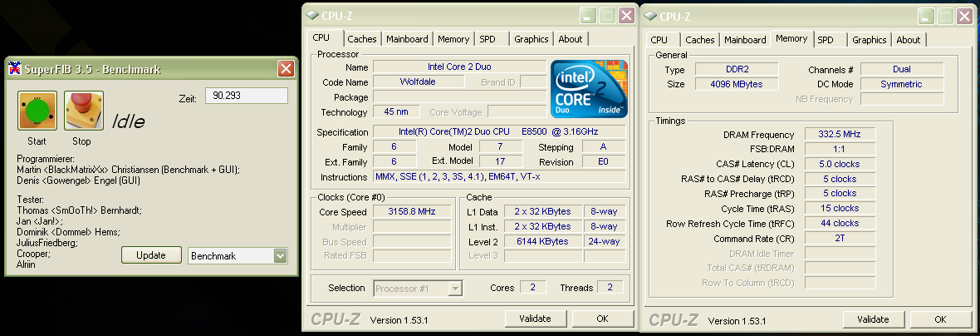Click the green Start button in SuperPI
Viewport: 980px width, 336px height.
37,111
